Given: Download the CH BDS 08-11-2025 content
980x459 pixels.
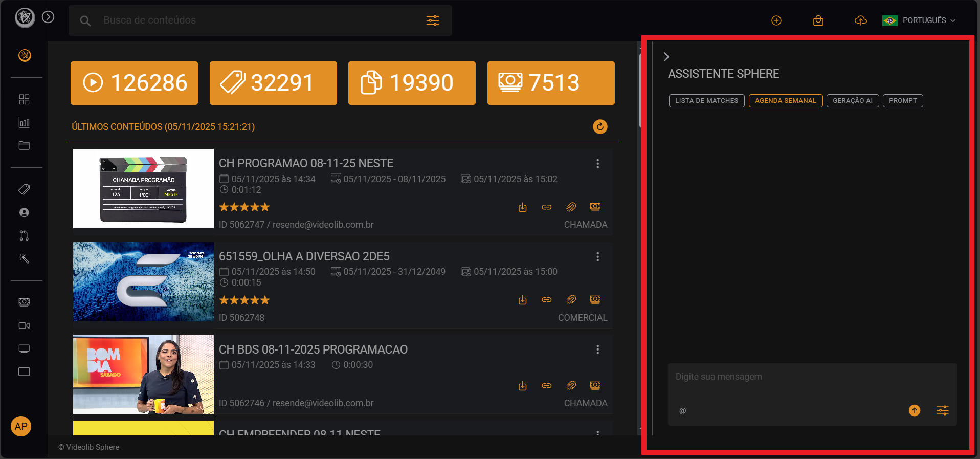Looking at the screenshot, I should coord(522,386).
